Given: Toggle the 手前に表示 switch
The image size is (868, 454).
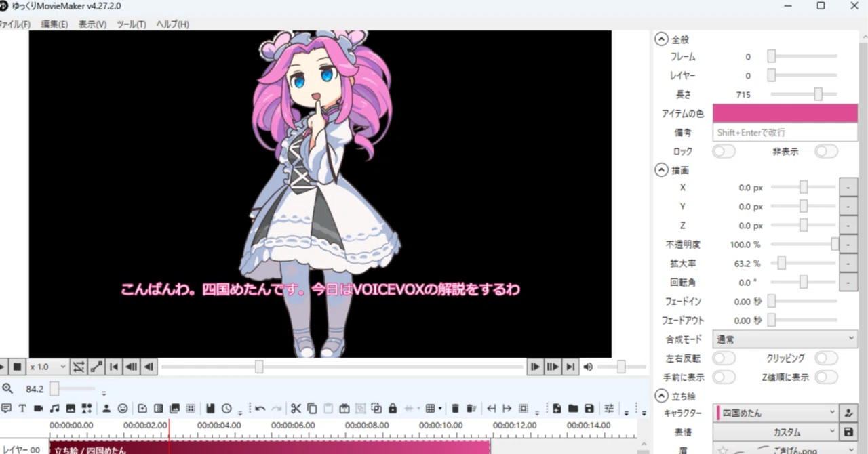Looking at the screenshot, I should click(724, 377).
